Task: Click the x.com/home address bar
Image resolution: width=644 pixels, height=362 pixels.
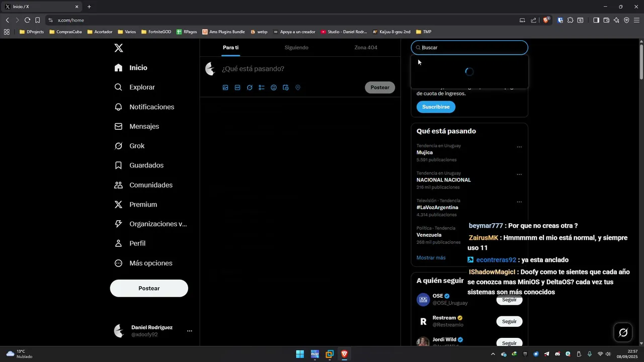Action: coord(282,20)
